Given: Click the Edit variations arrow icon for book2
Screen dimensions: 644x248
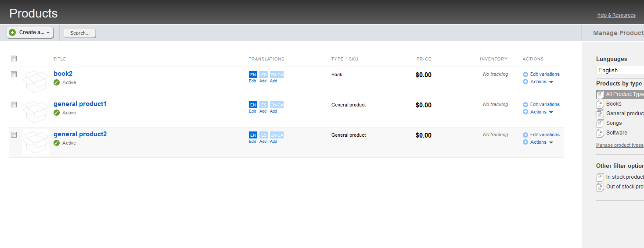Looking at the screenshot, I should click(525, 74).
